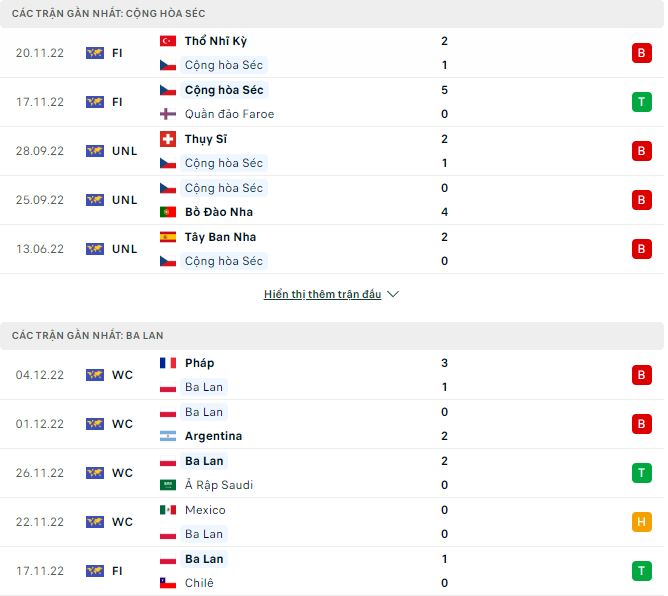The height and width of the screenshot is (596, 668).
Task: Click yellow H badge for Mexico match
Action: (641, 522)
